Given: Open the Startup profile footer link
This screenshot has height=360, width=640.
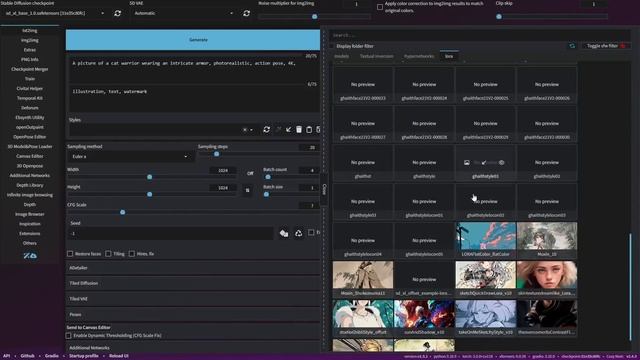Looking at the screenshot, I should coord(84,356).
